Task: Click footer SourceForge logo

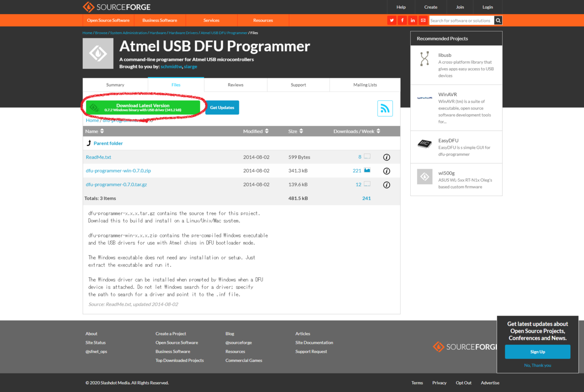Action: point(465,347)
